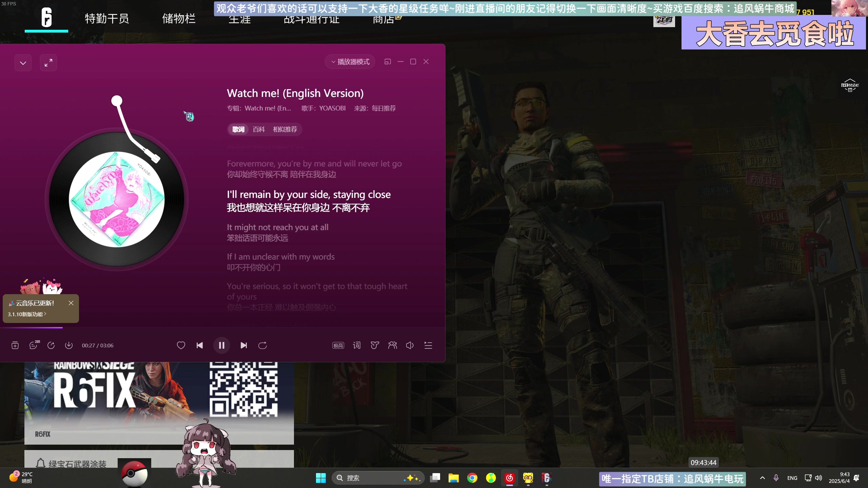
Task: Show hidden system tray icons
Action: pyautogui.click(x=763, y=478)
